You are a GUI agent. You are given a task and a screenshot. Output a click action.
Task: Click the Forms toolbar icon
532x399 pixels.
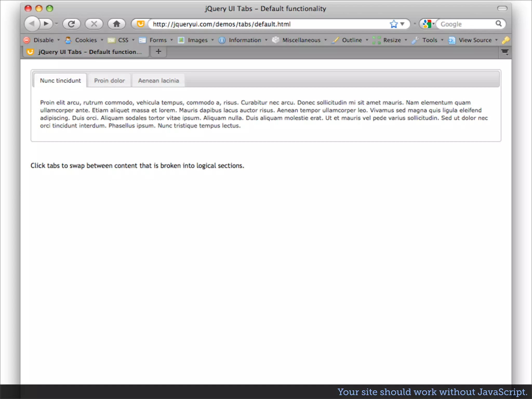[x=142, y=40]
